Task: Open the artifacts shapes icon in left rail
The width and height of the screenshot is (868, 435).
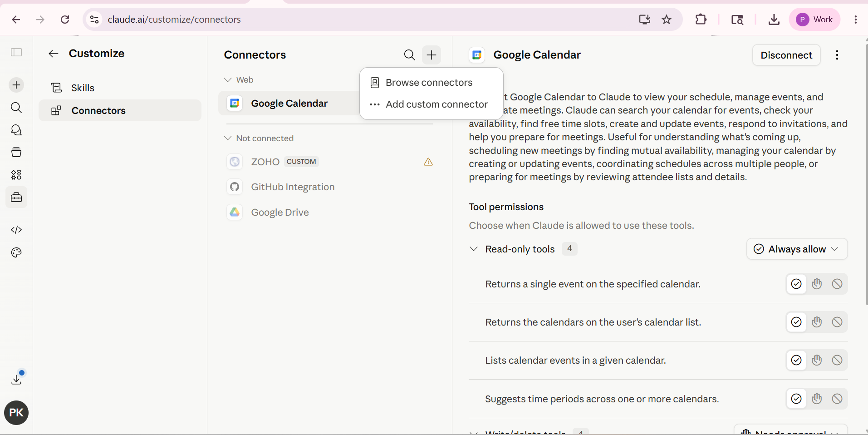Action: pos(16,175)
